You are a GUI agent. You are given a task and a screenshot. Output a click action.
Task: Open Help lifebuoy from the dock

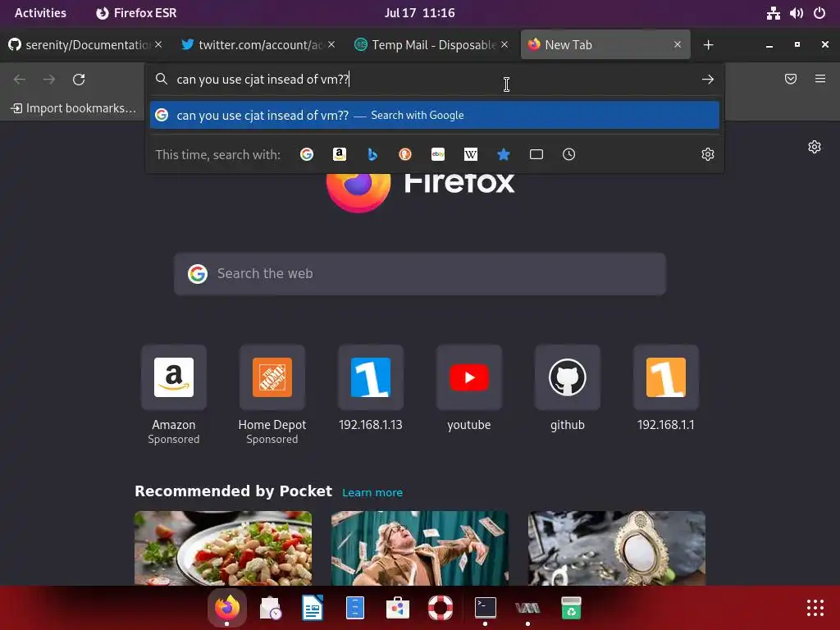point(441,608)
